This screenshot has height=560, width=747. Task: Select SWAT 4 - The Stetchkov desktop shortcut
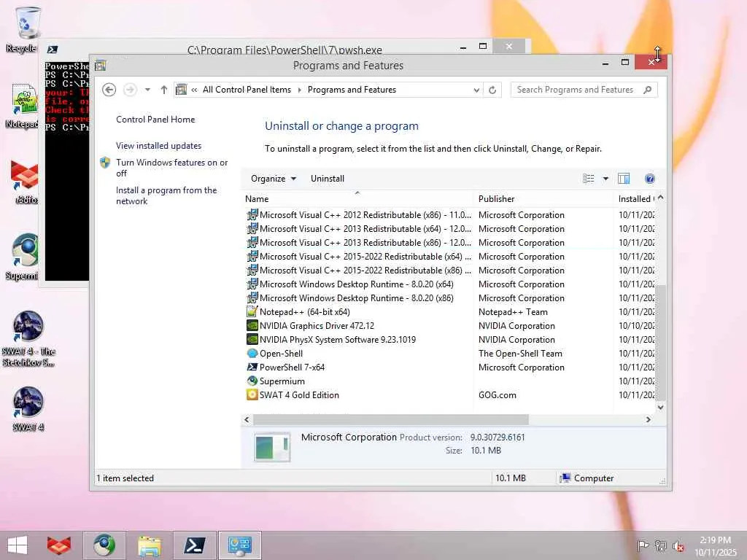28,338
